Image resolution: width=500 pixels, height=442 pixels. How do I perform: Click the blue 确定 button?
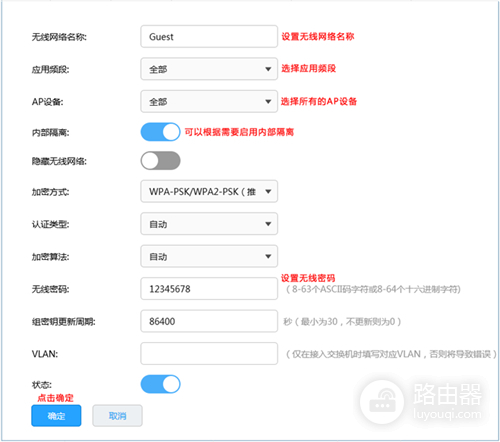(x=56, y=416)
